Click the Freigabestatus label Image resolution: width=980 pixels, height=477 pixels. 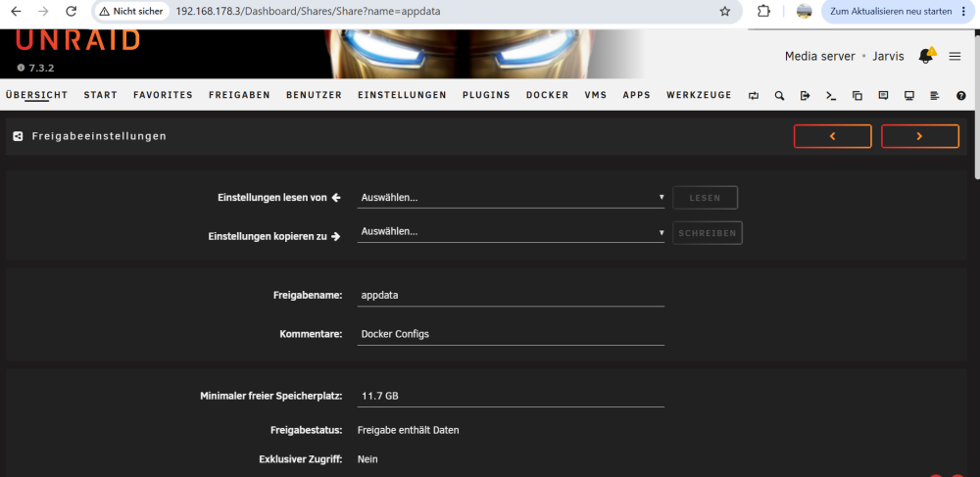point(306,430)
